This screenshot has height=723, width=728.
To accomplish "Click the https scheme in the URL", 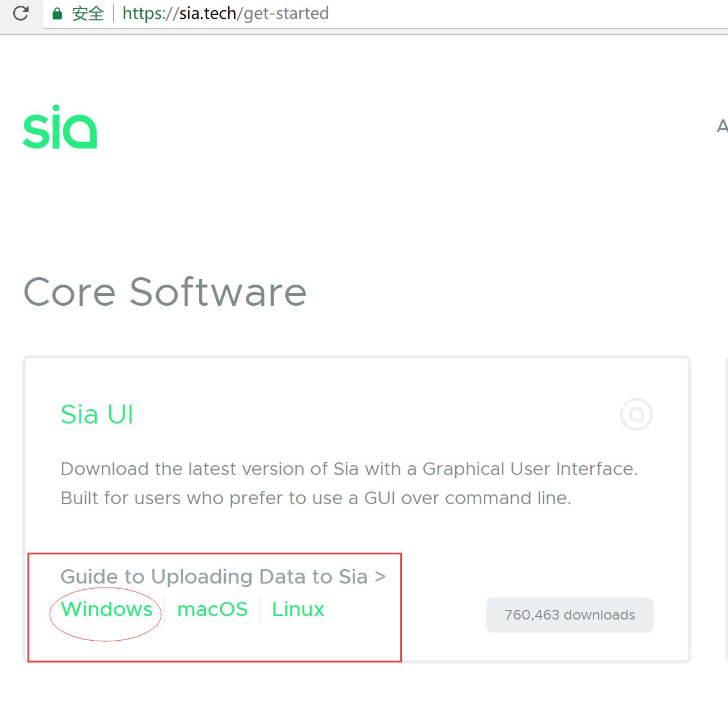I will click(x=144, y=13).
